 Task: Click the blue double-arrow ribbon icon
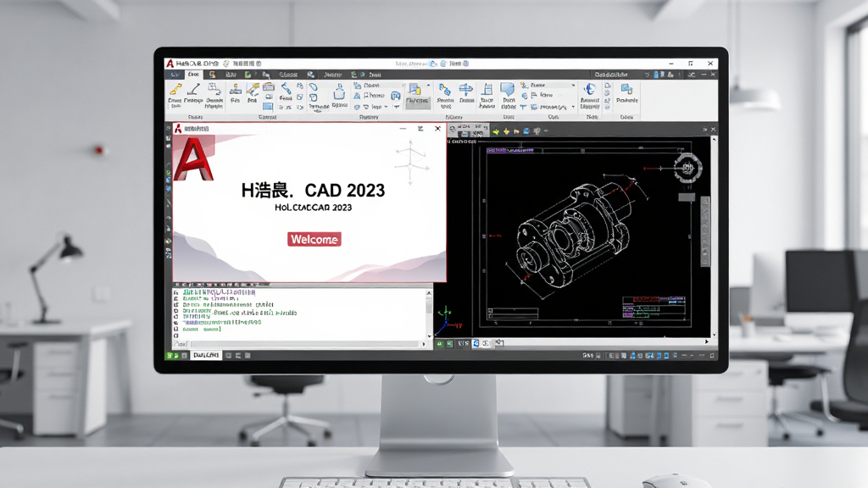coord(466,89)
